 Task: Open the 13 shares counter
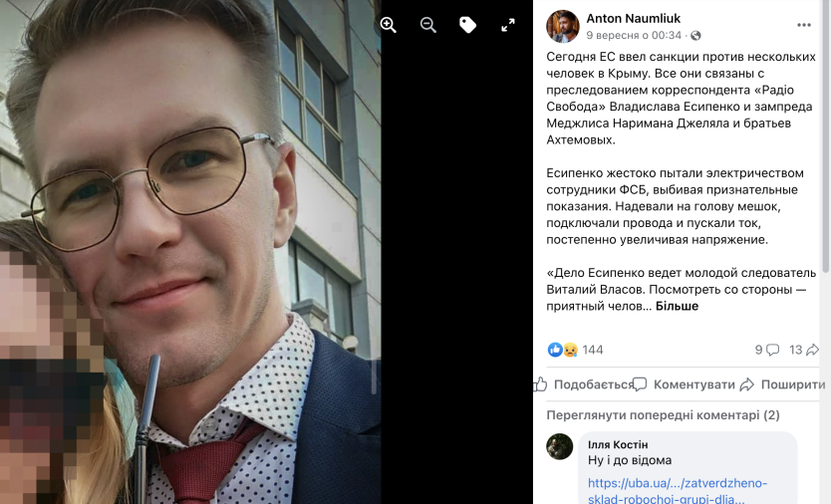(803, 350)
